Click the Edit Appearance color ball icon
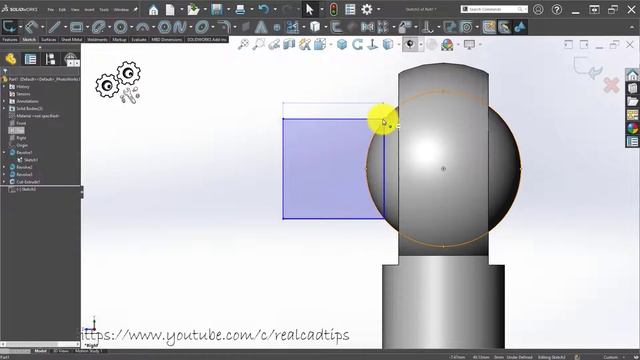The image size is (640, 360). [x=447, y=44]
